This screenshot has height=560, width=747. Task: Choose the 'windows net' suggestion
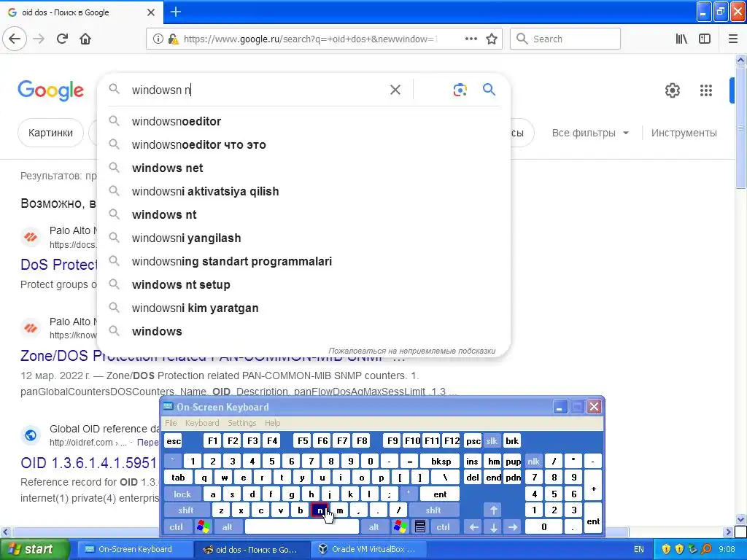click(x=303, y=168)
